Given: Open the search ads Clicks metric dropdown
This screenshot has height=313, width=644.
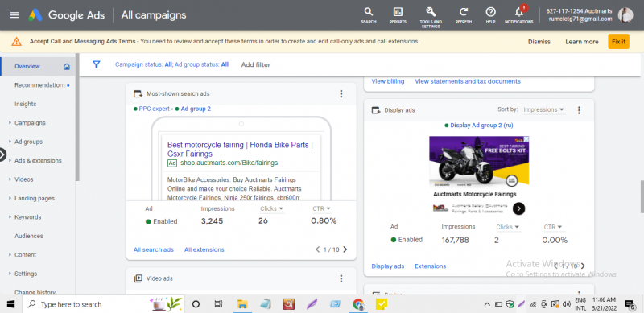Looking at the screenshot, I should click(272, 208).
